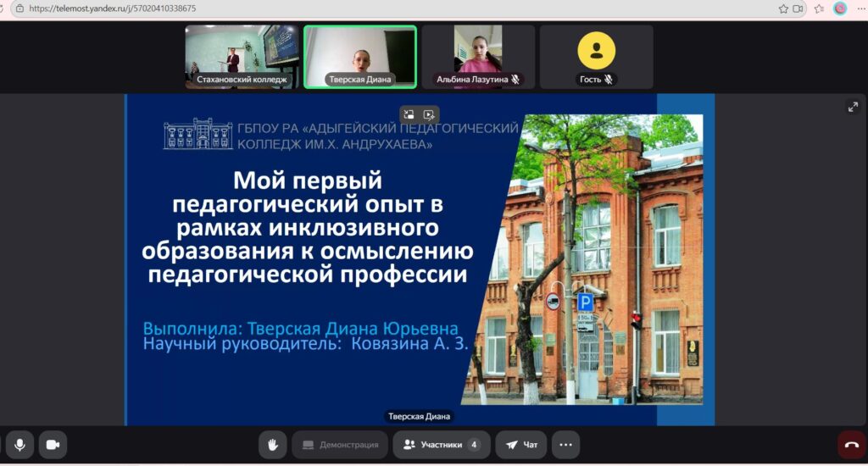Open the browser profile avatar

840,8
